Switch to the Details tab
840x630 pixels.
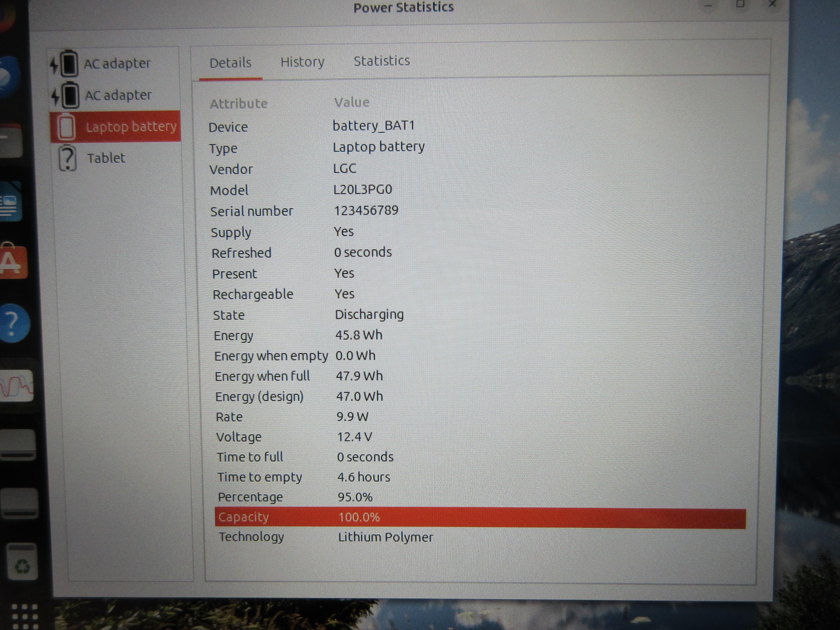click(x=231, y=63)
